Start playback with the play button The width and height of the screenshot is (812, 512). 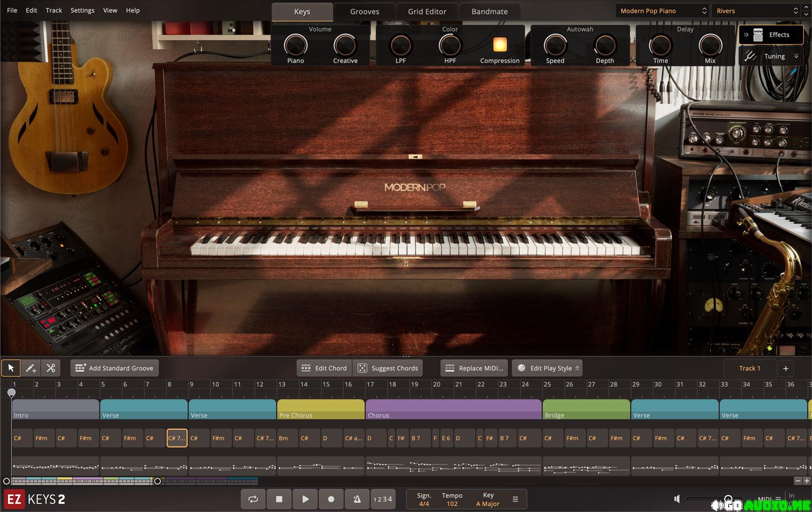305,499
